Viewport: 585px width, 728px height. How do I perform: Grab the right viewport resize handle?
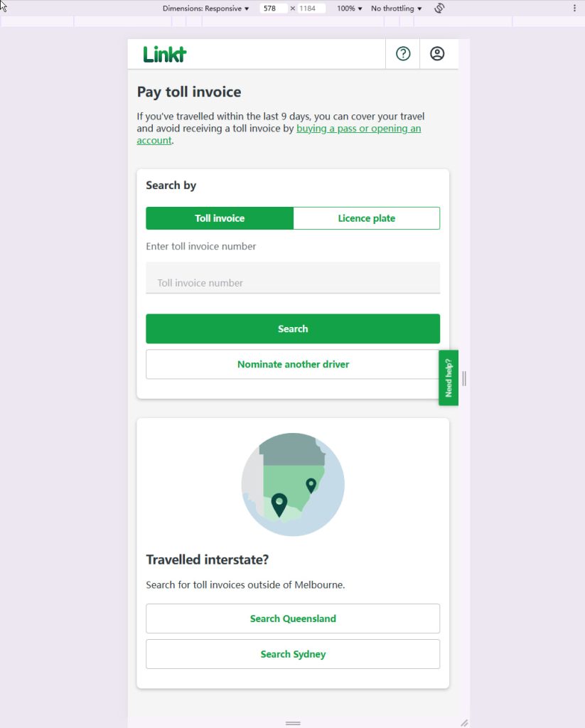coord(464,379)
